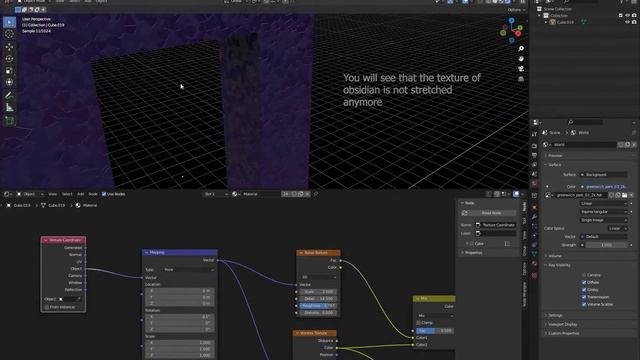This screenshot has height=360, width=640.
Task: Select the Select Box tool in viewport toolbar
Action: 9,22
